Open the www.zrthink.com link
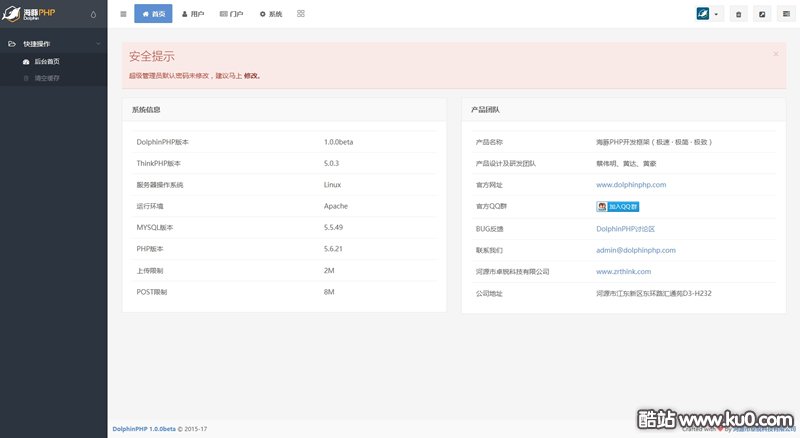 [x=623, y=272]
